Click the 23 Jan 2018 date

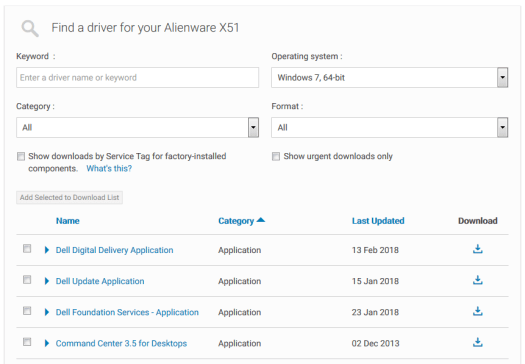coord(375,312)
